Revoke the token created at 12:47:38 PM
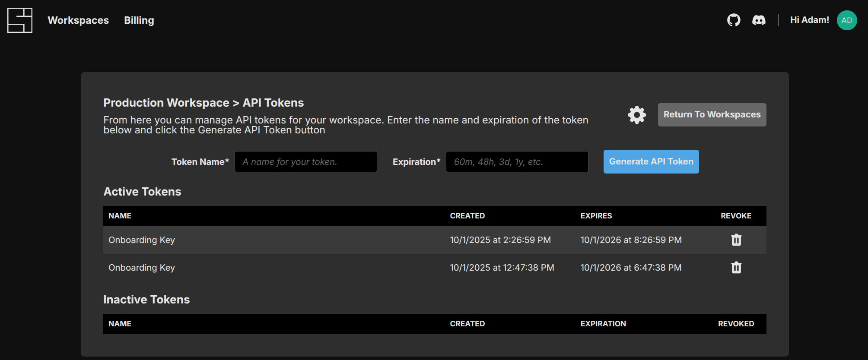 pyautogui.click(x=736, y=268)
